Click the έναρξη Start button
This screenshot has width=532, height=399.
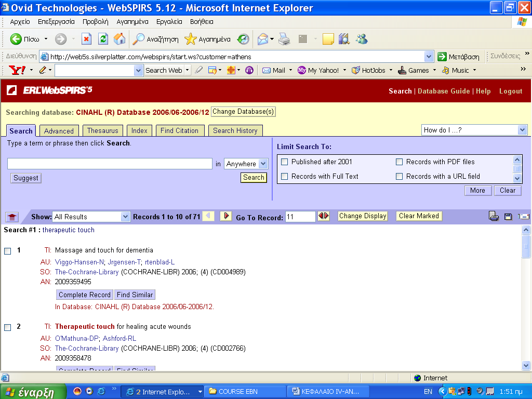click(33, 392)
